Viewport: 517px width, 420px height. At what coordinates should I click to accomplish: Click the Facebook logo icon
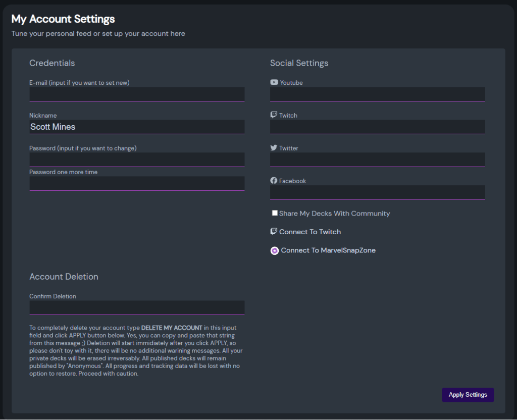point(274,181)
